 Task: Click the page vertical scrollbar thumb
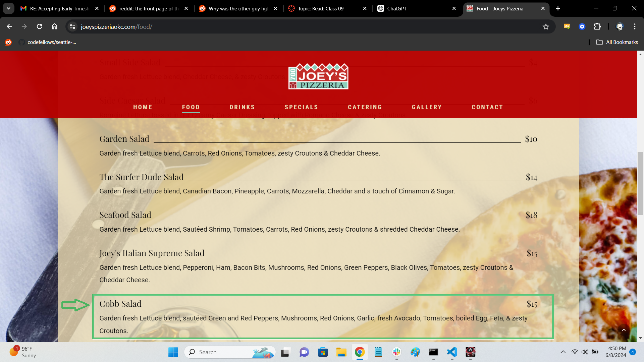pyautogui.click(x=640, y=183)
